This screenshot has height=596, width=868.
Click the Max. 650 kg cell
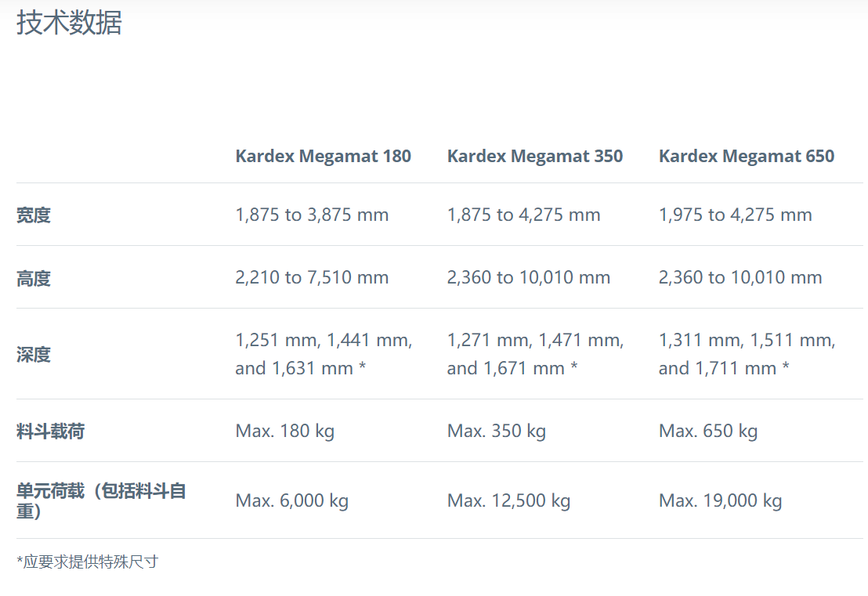[x=708, y=431]
